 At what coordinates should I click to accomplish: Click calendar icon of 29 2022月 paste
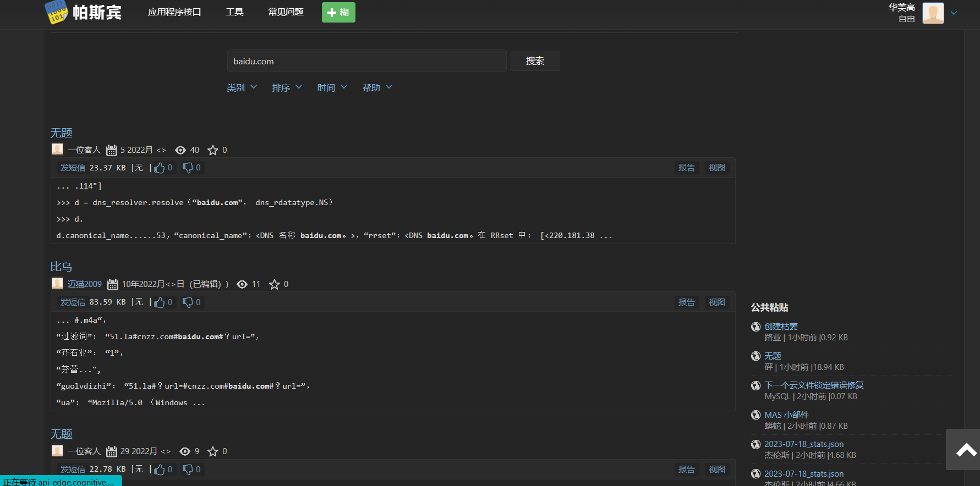click(112, 451)
